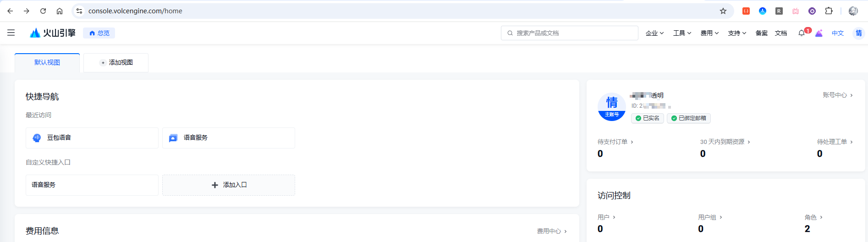Image resolution: width=868 pixels, height=242 pixels.
Task: Click the 添加视图 tab
Action: (116, 63)
